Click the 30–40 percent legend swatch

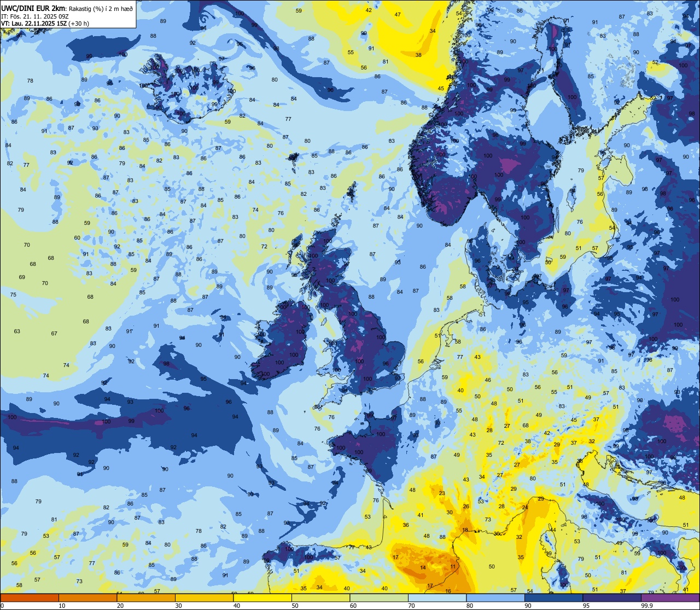tap(204, 598)
